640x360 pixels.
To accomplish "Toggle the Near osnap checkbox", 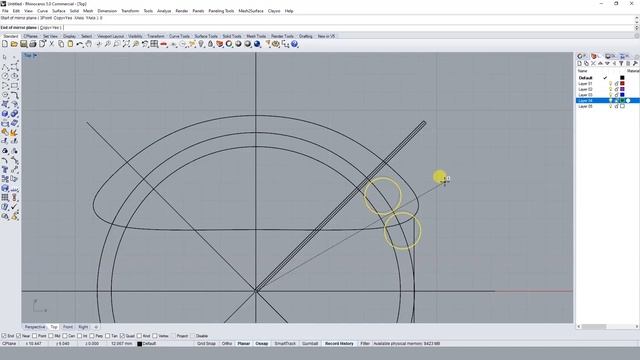I will click(19, 336).
